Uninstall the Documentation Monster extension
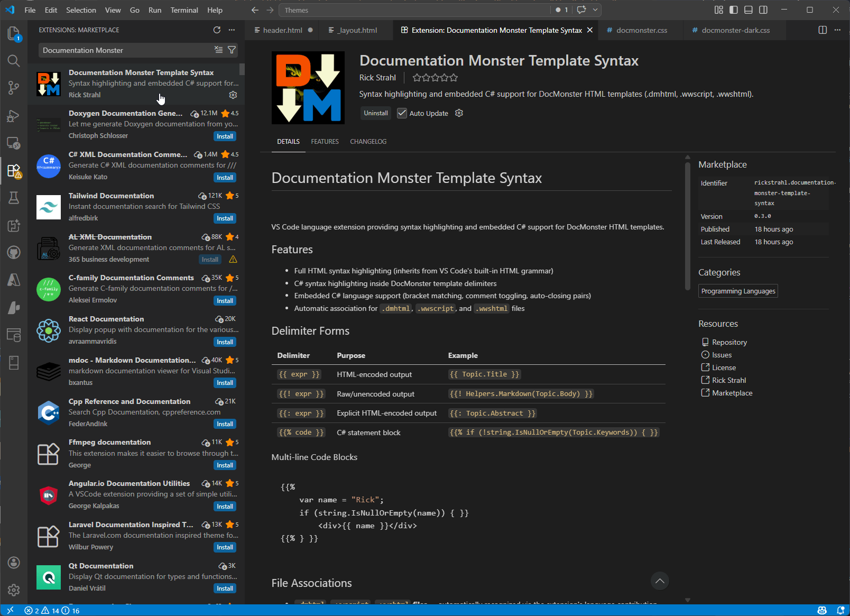The height and width of the screenshot is (616, 850). (376, 113)
